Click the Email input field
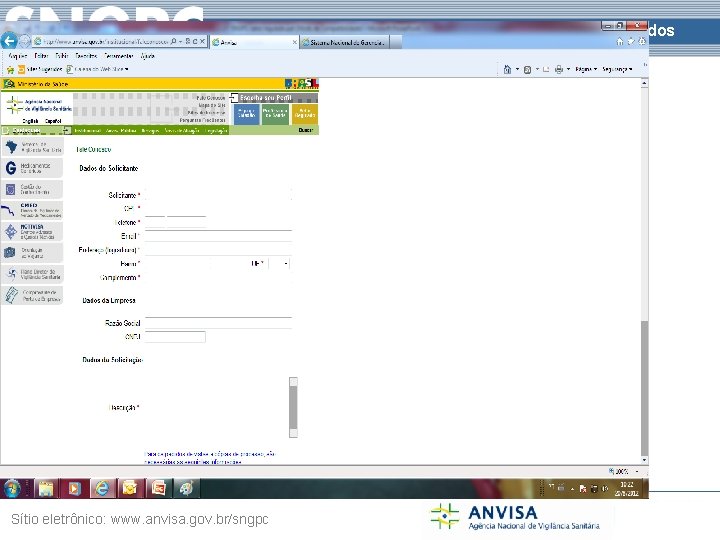The image size is (720, 540). (218, 236)
